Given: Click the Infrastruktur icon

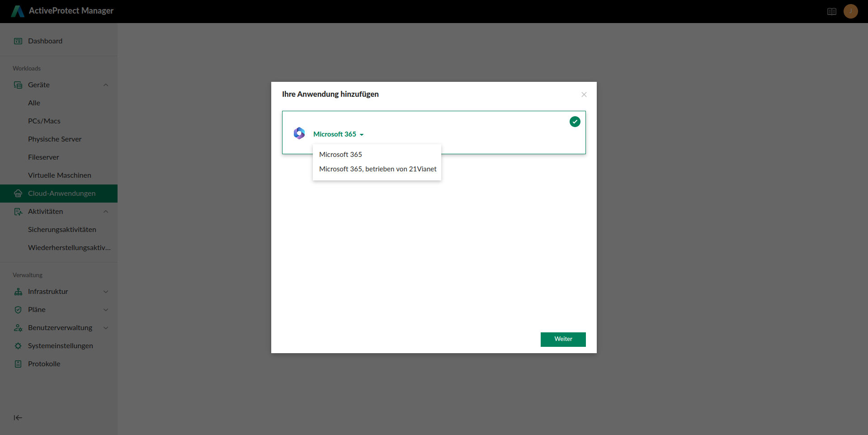Looking at the screenshot, I should (18, 292).
